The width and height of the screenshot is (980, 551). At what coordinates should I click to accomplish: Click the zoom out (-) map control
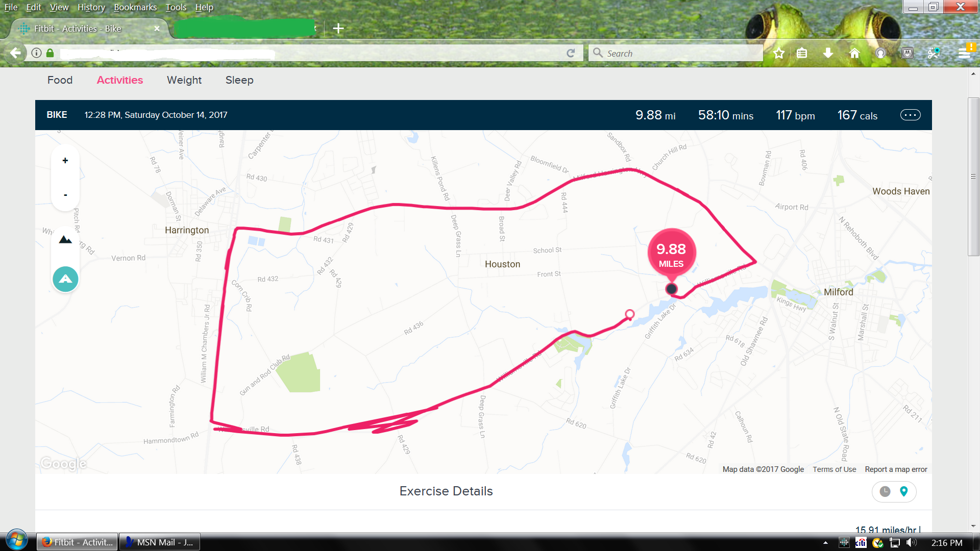(x=65, y=195)
